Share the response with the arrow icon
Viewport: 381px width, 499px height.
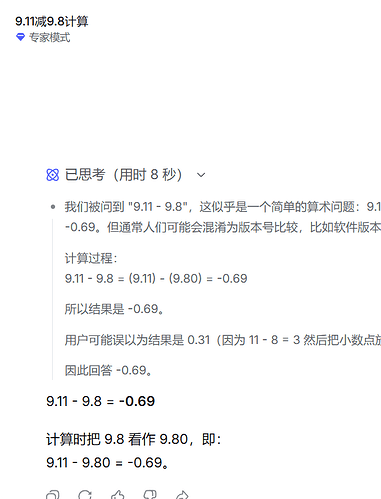(x=182, y=495)
